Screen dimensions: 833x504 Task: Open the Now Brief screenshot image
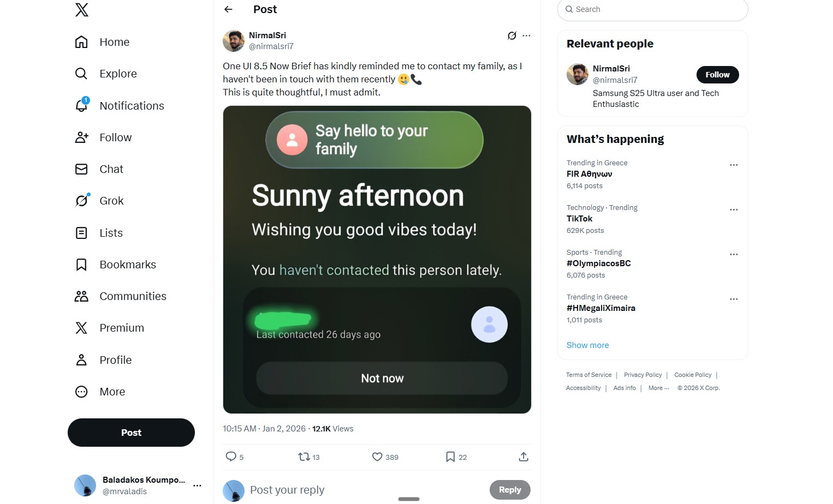pyautogui.click(x=377, y=260)
